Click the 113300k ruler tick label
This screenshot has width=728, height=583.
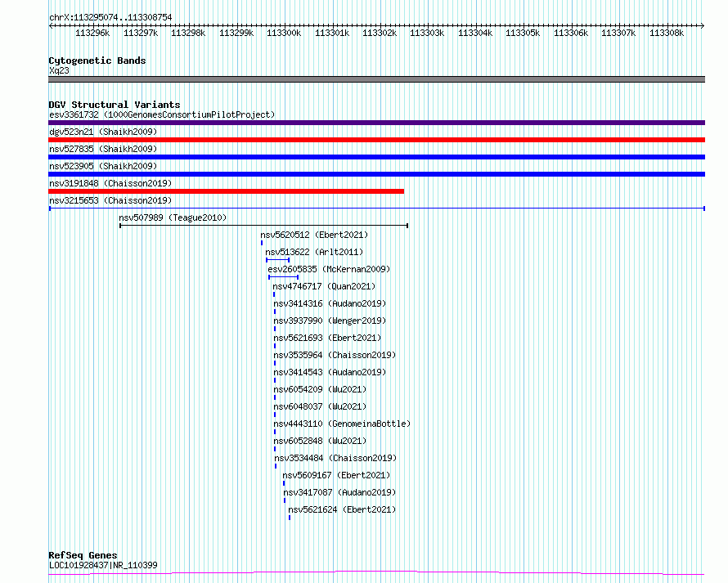[x=284, y=33]
